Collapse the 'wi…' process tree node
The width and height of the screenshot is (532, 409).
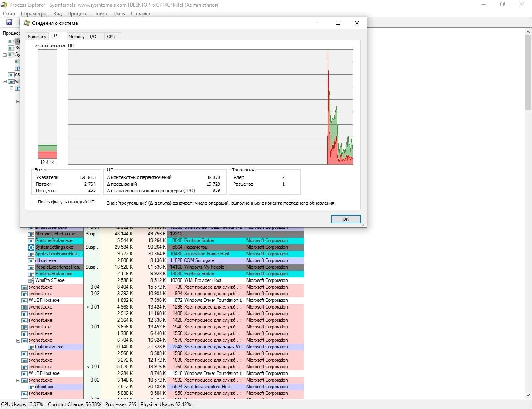click(x=5, y=81)
